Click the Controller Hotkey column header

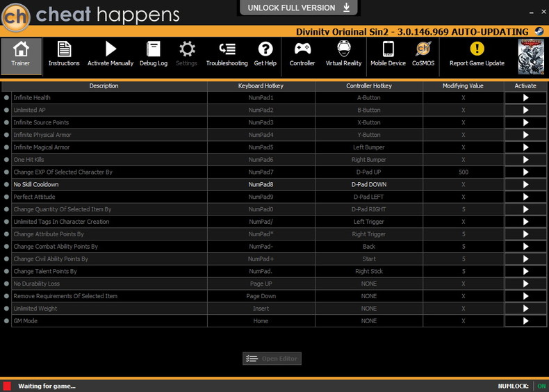click(x=369, y=85)
